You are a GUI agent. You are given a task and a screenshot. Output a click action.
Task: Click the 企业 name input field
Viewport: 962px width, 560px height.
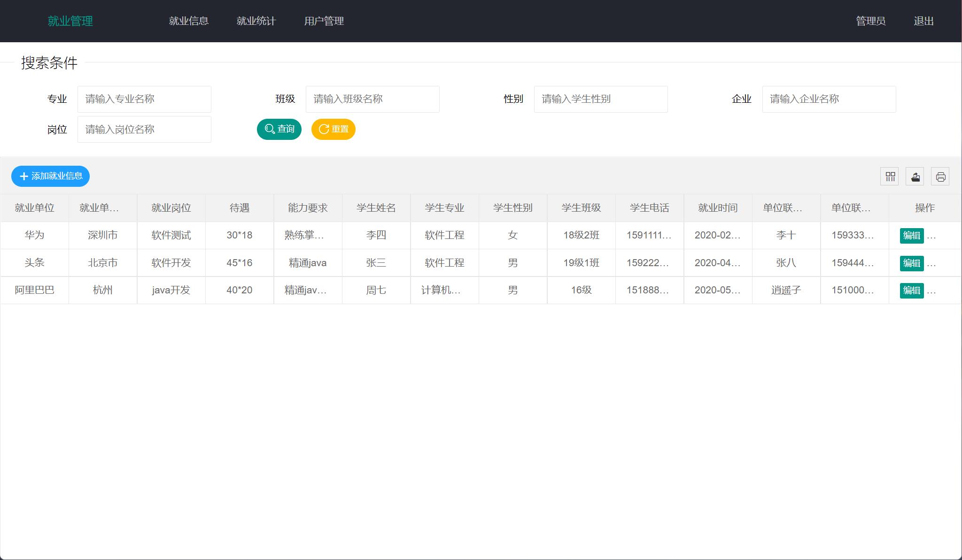coord(829,99)
